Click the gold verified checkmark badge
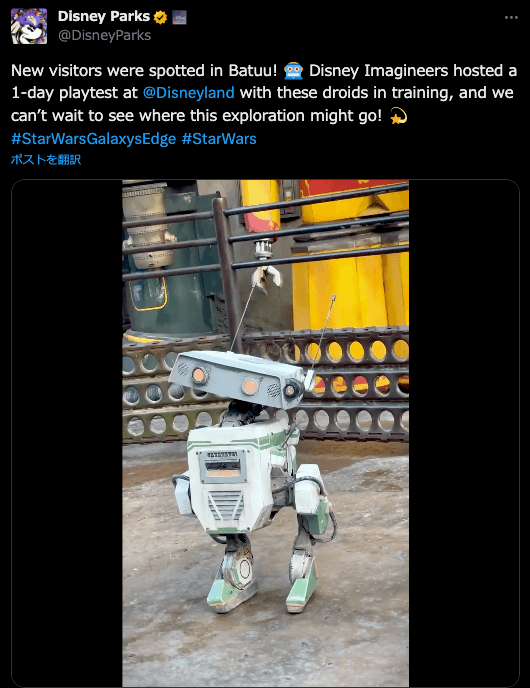Screen dimensions: 530x688 point(161,17)
